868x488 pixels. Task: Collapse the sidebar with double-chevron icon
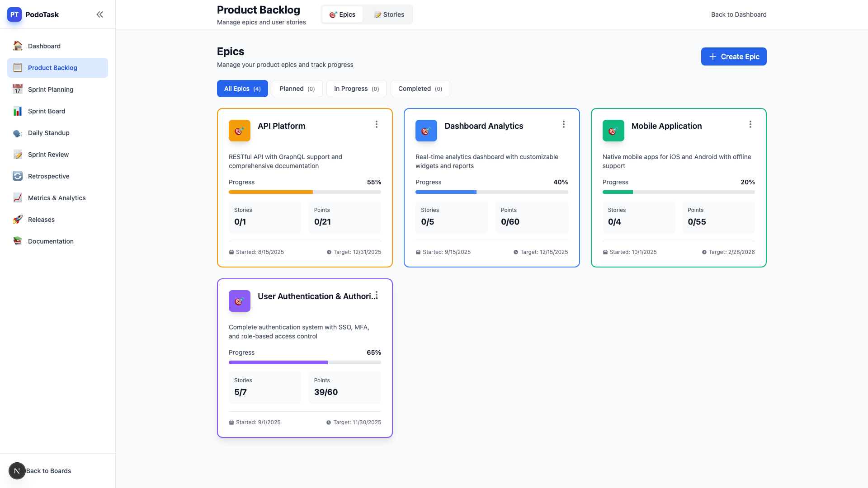click(99, 14)
